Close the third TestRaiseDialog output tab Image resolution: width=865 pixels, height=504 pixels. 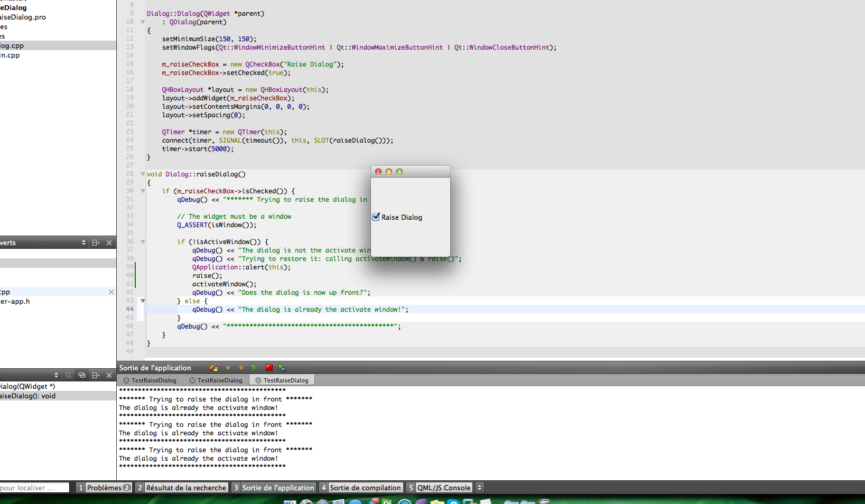coord(258,380)
